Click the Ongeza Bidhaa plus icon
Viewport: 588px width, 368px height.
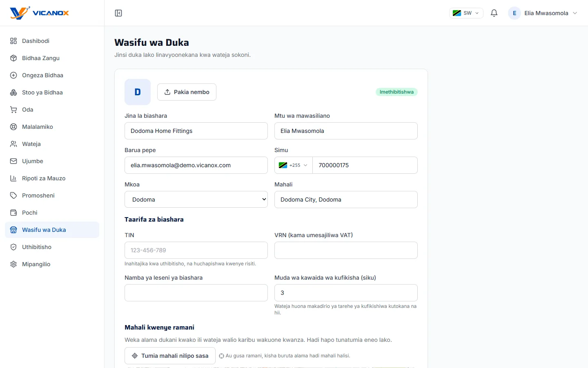pyautogui.click(x=13, y=75)
